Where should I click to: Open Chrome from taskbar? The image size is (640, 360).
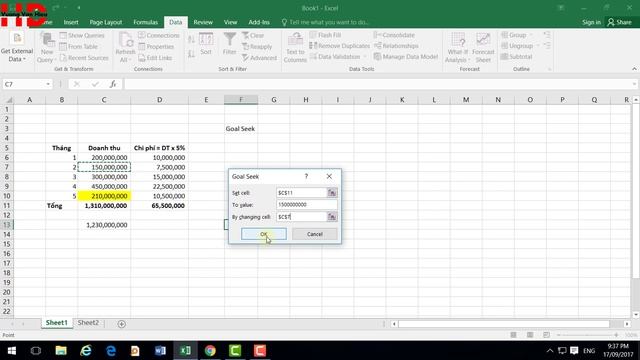click(210, 351)
